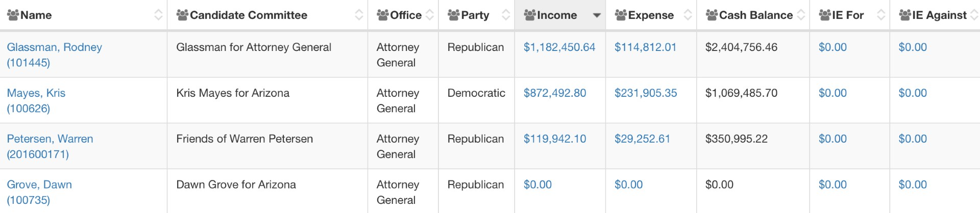Screen dimensions: 980x213
Task: Click sort chevrons on Cash Balance column
Action: [801, 15]
